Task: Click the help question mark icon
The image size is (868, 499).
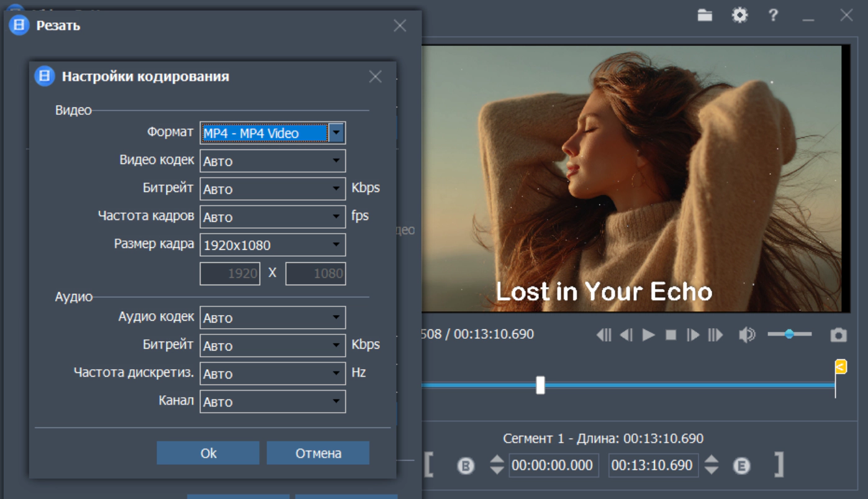Action: (x=773, y=16)
